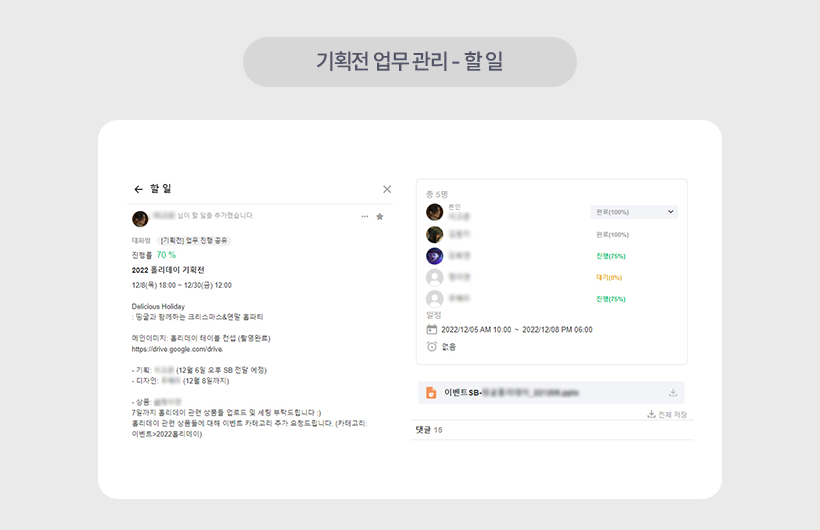820x530 pixels.
Task: Click the back arrow beside 할 일
Action: coord(138,189)
